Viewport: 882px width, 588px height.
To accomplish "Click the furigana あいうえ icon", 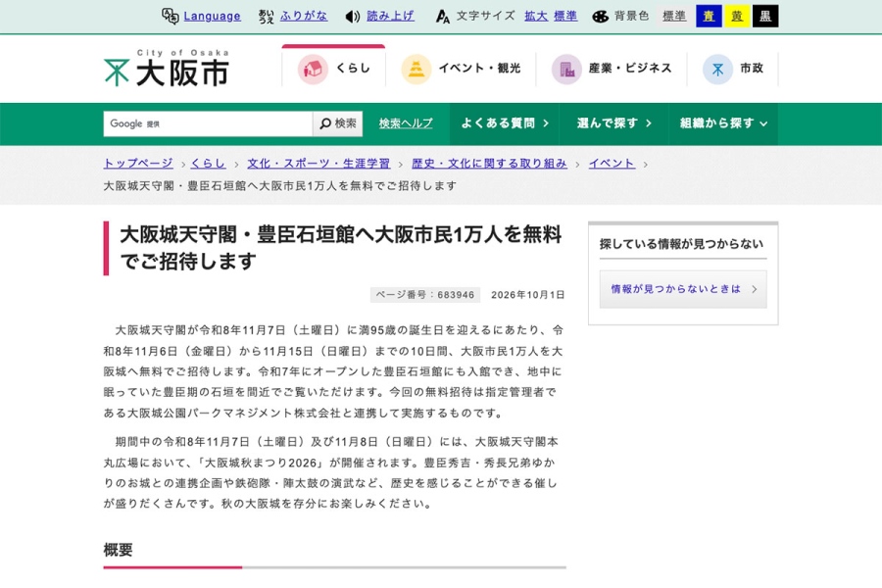I will point(266,17).
